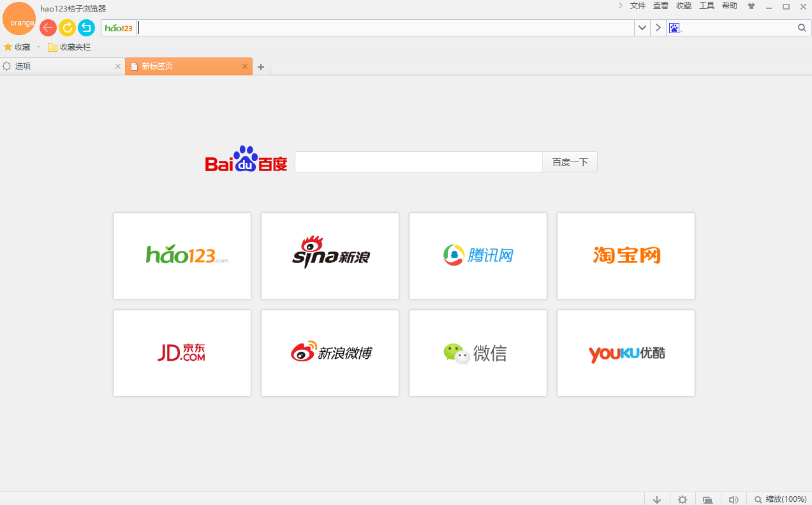812x505 pixels.
Task: Click the screen icon in status bar
Action: (707, 499)
